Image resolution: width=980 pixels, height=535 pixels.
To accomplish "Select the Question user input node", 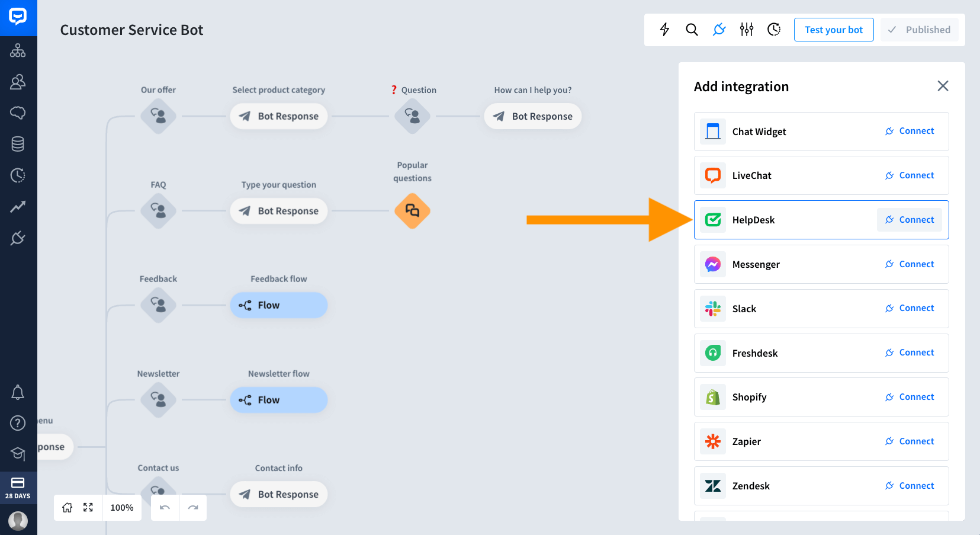I will [412, 116].
